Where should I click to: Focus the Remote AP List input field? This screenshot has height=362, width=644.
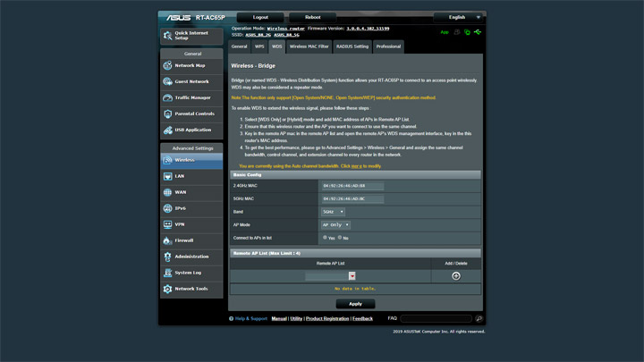click(x=327, y=276)
